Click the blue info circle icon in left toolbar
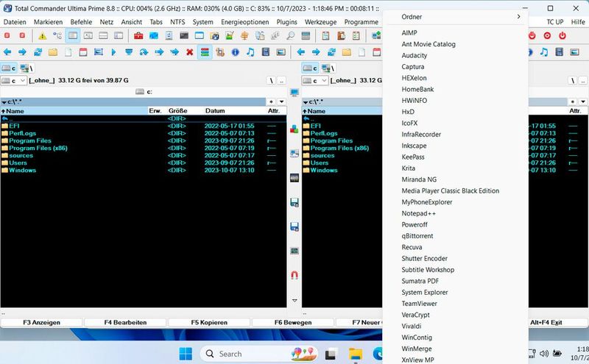Screen dimensions: 589x364 click(235, 51)
